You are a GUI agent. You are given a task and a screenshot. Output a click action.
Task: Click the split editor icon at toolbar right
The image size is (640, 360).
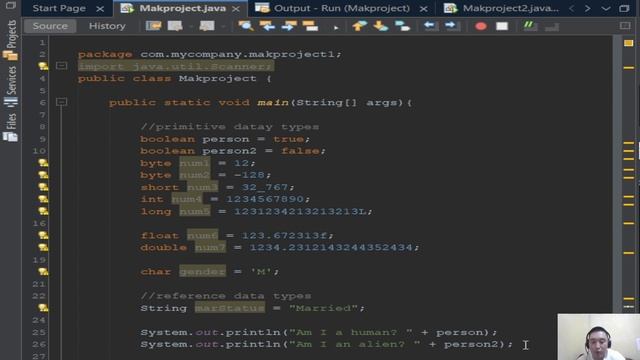tap(625, 26)
